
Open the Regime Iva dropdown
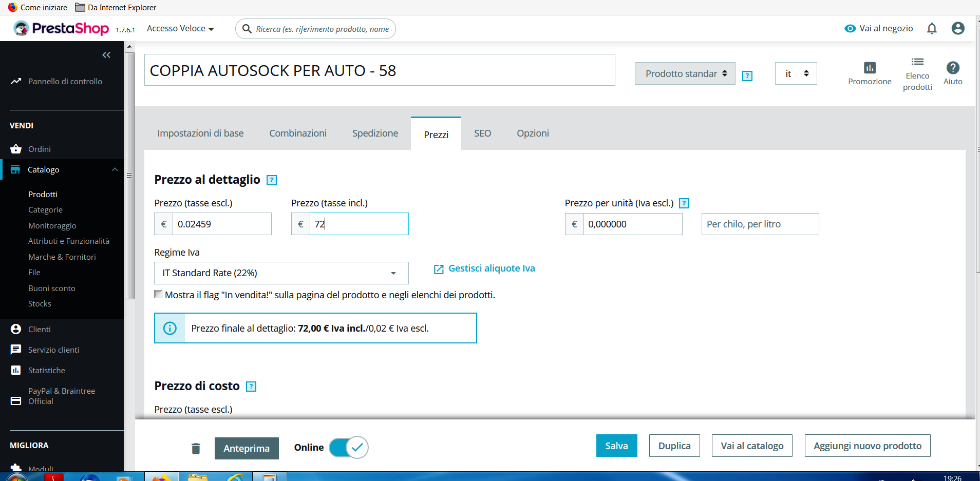point(281,273)
